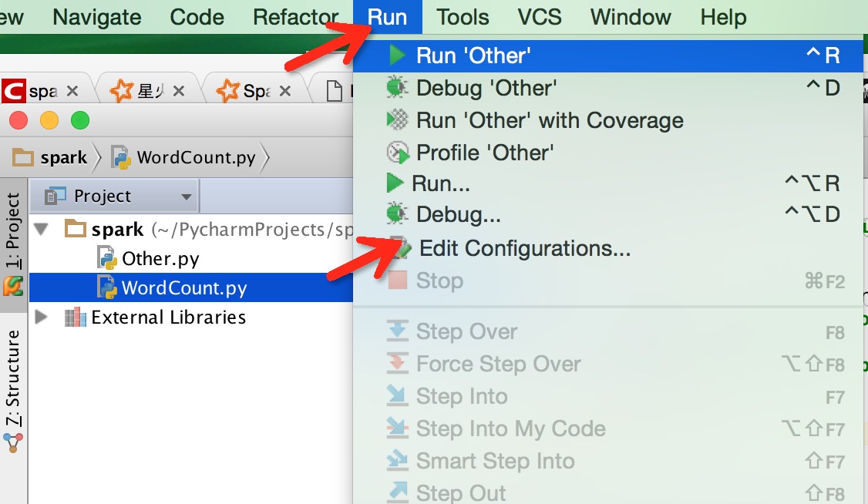
Task: Open Edit Configurations...
Action: click(x=607, y=248)
